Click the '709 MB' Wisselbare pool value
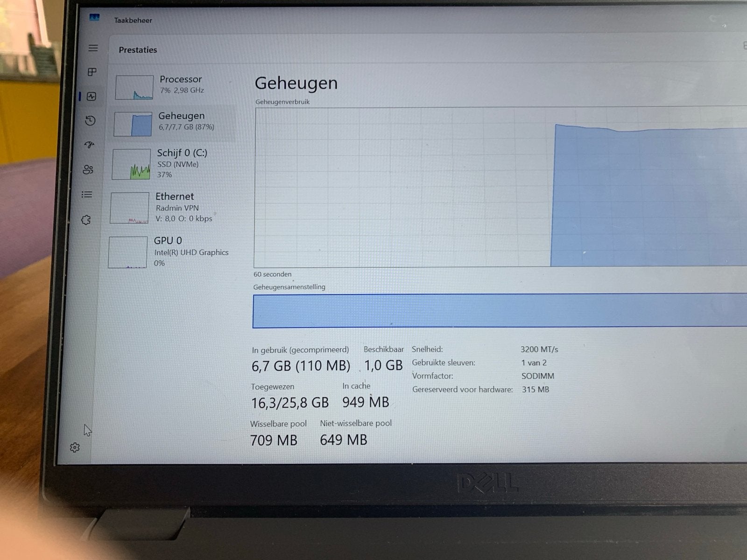The height and width of the screenshot is (560, 747). [x=274, y=441]
